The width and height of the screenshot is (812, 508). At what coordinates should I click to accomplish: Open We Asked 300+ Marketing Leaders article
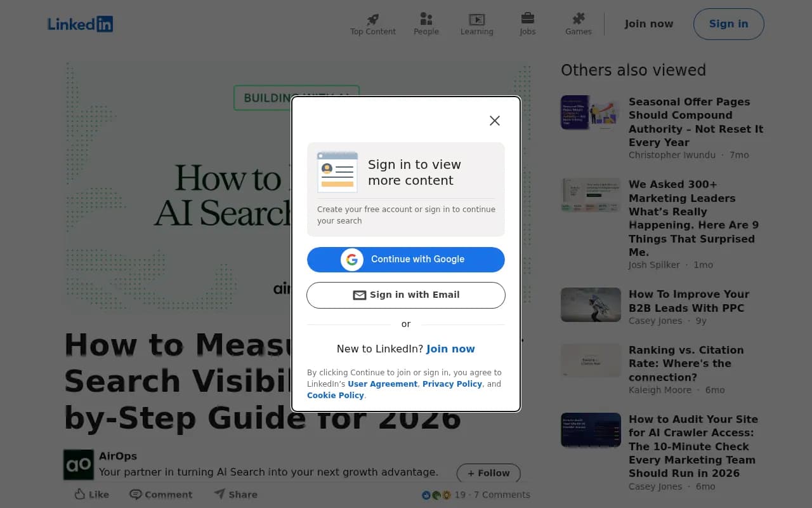(693, 218)
